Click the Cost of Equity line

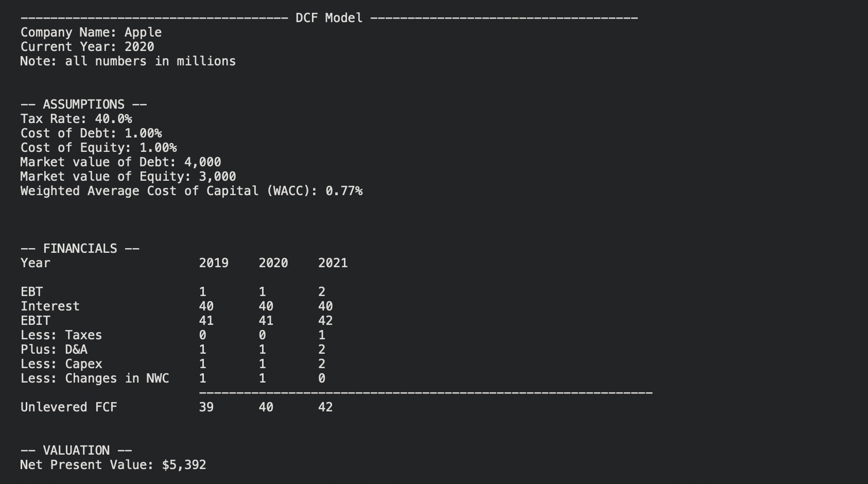coord(98,148)
